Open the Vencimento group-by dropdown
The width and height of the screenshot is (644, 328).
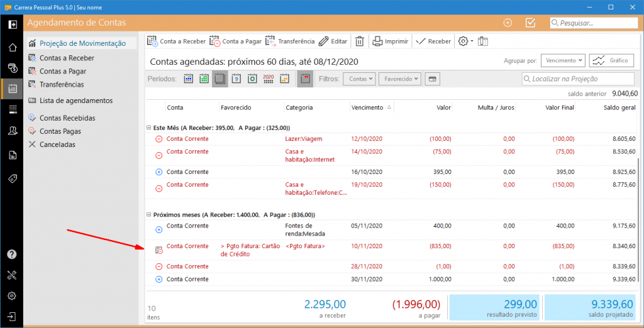[563, 61]
